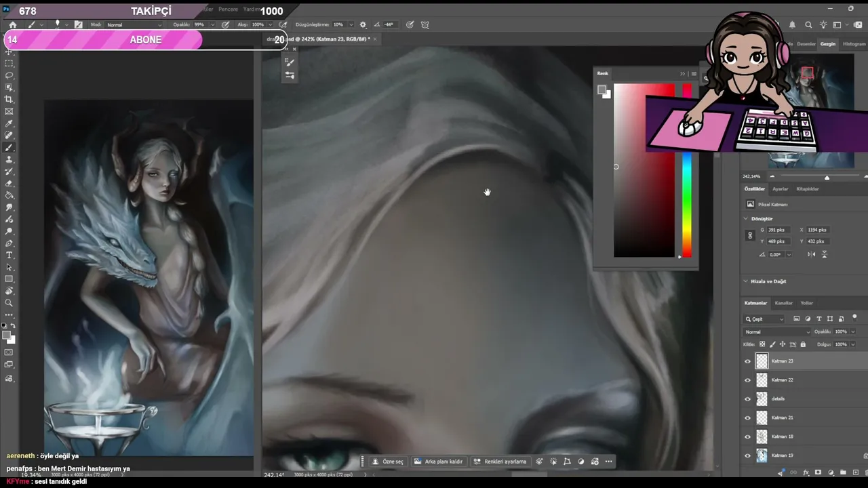The image size is (868, 488).
Task: Click Renkleri ayarlama button
Action: 500,462
